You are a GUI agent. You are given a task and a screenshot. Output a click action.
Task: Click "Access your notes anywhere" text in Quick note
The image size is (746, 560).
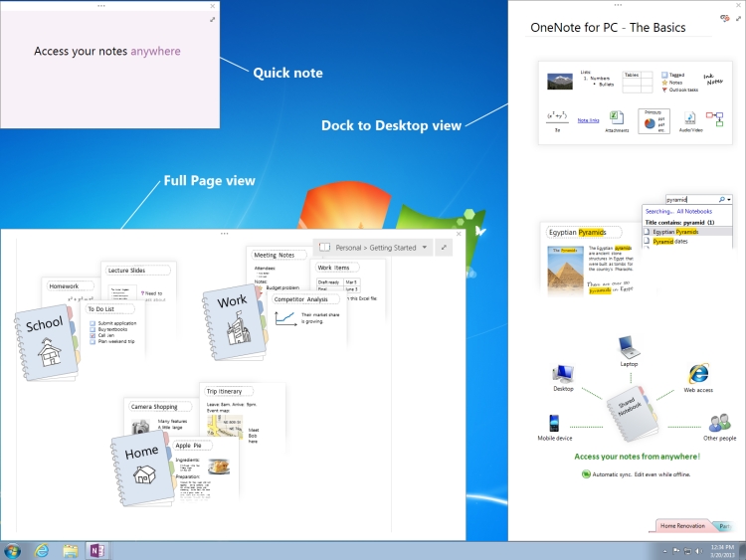[107, 52]
